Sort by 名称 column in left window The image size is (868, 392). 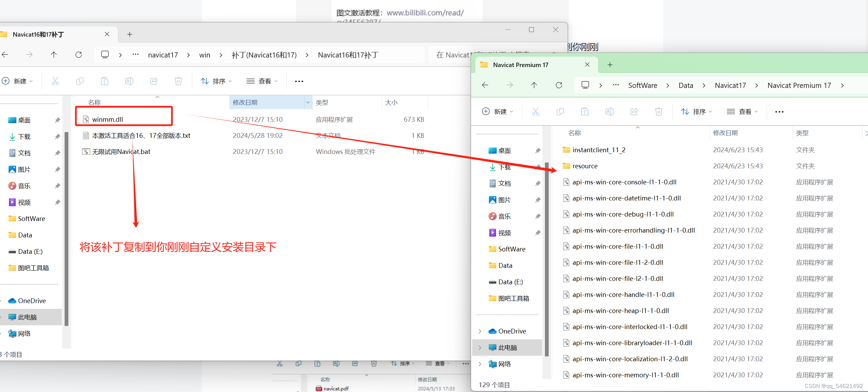[94, 102]
